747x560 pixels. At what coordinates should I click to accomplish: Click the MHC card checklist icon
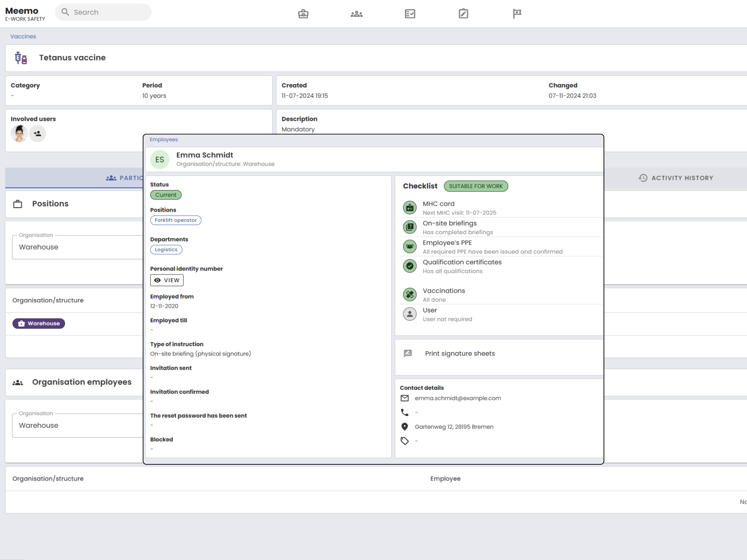click(410, 208)
